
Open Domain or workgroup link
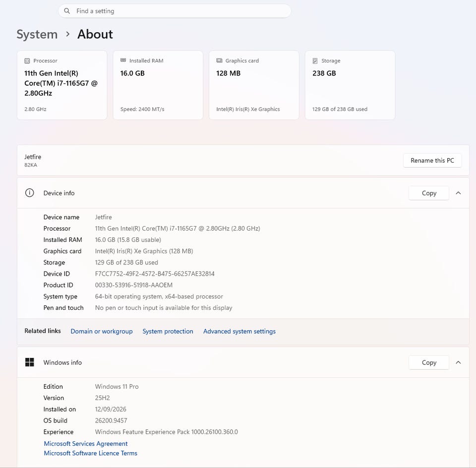click(101, 331)
